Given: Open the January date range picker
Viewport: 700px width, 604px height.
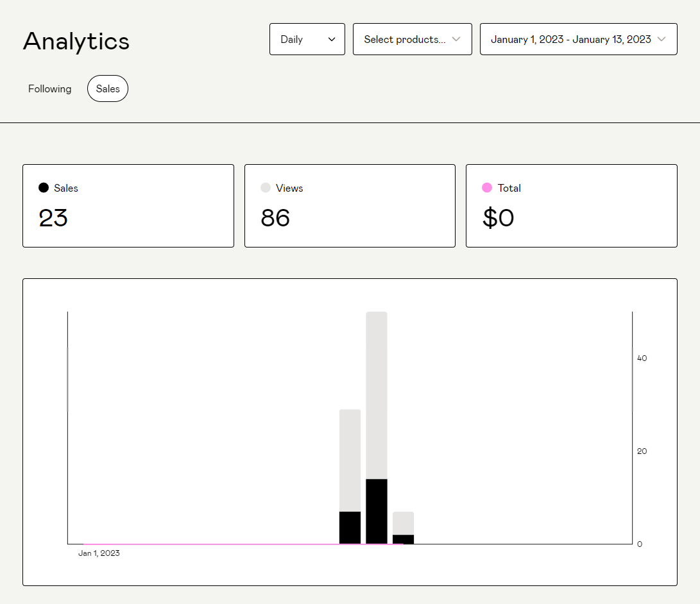Looking at the screenshot, I should [577, 39].
